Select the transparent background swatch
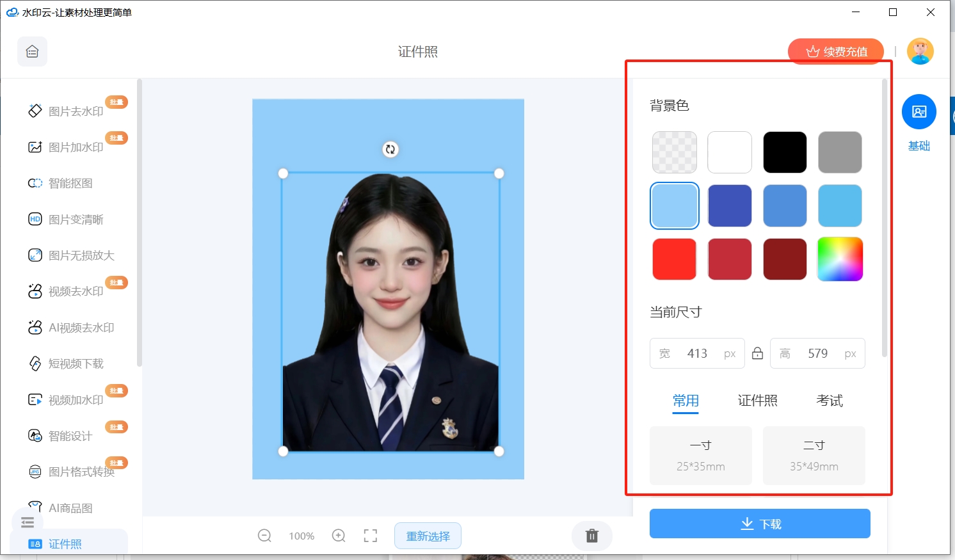The image size is (955, 560). pyautogui.click(x=674, y=152)
